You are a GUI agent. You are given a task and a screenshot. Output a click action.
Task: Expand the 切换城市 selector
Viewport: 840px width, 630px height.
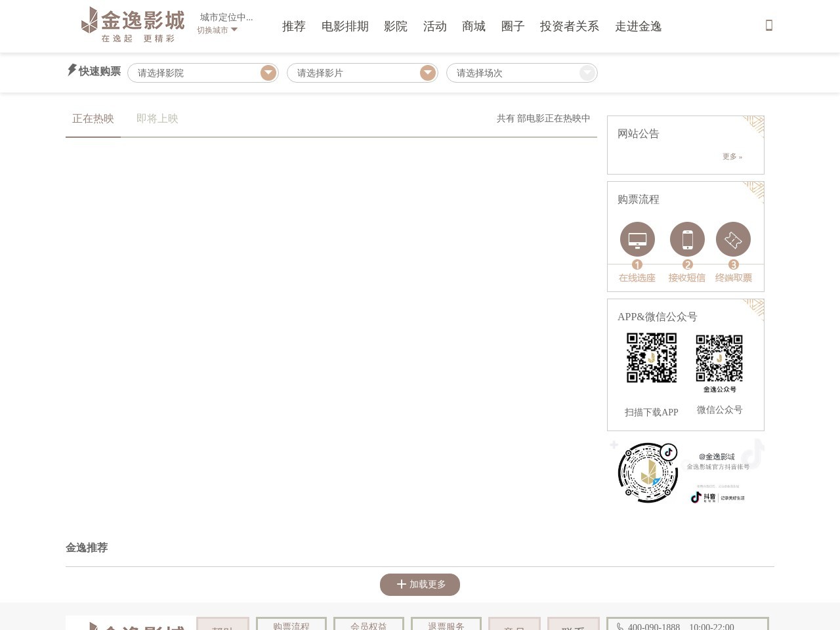[217, 30]
